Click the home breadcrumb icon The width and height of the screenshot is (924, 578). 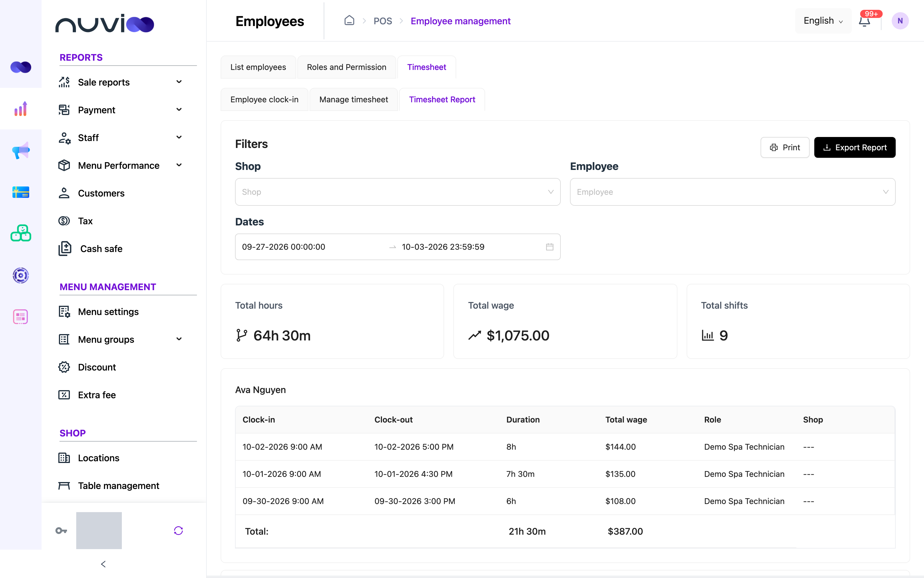pyautogui.click(x=349, y=21)
